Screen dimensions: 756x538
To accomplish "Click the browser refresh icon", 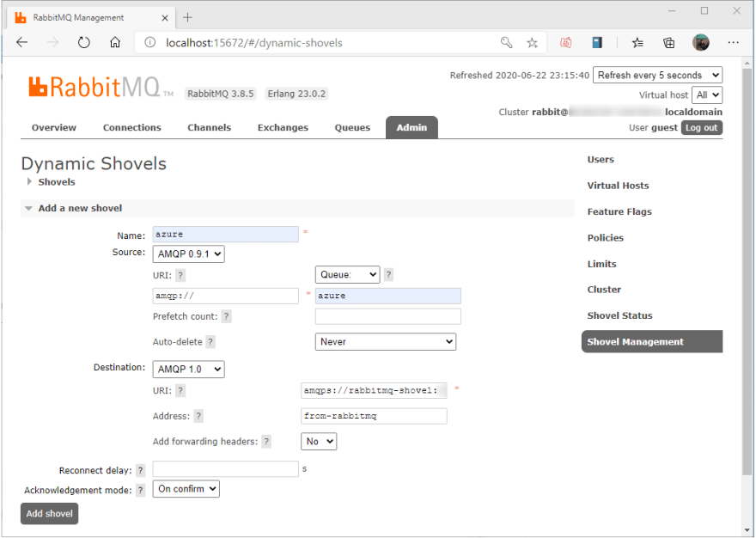I will coord(84,43).
